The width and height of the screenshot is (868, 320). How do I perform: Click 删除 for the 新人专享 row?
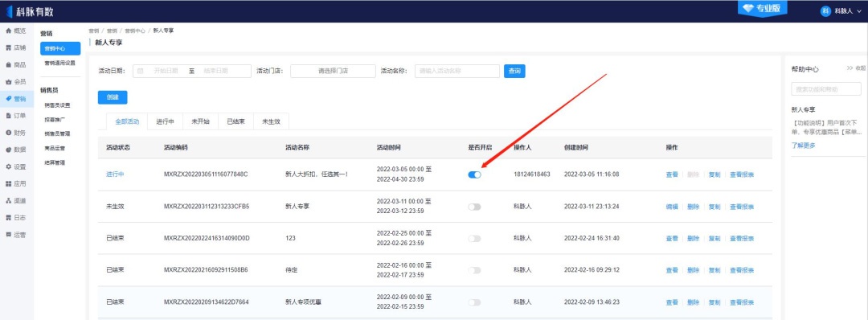tap(693, 207)
